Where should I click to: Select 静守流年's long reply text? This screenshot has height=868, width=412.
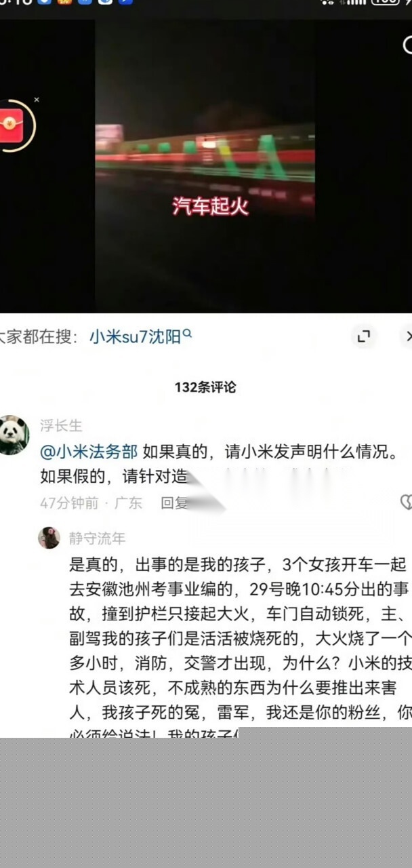click(x=240, y=645)
